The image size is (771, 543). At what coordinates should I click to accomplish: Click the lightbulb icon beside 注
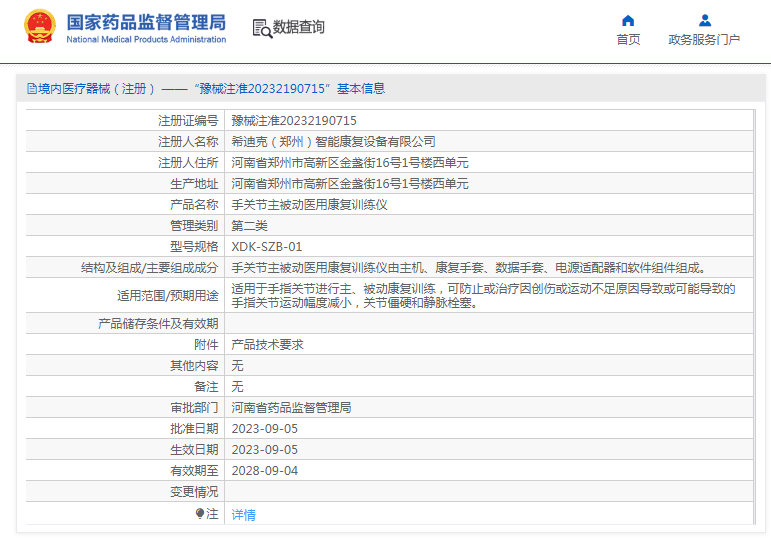click(200, 513)
